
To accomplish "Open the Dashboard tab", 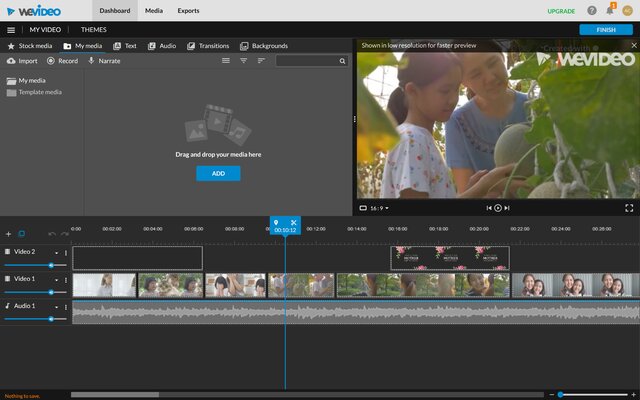I will point(115,11).
